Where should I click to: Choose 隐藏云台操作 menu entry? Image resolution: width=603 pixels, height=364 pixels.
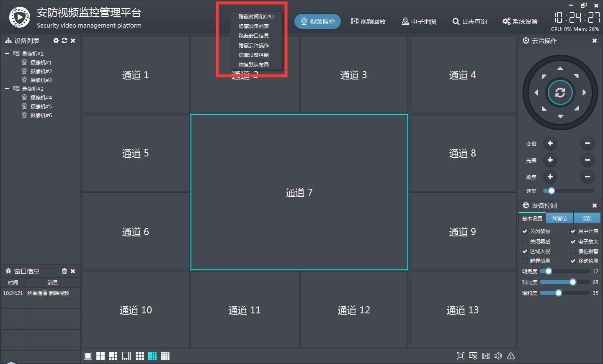click(x=256, y=46)
